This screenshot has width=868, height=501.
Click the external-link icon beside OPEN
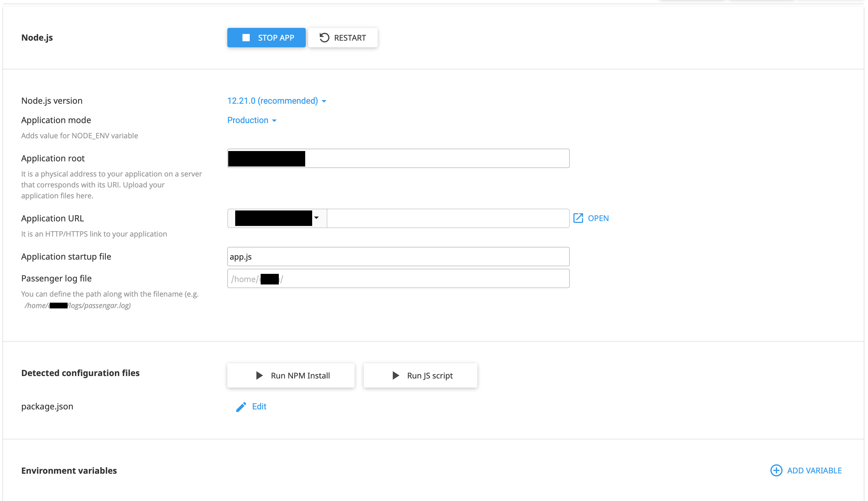(x=579, y=218)
